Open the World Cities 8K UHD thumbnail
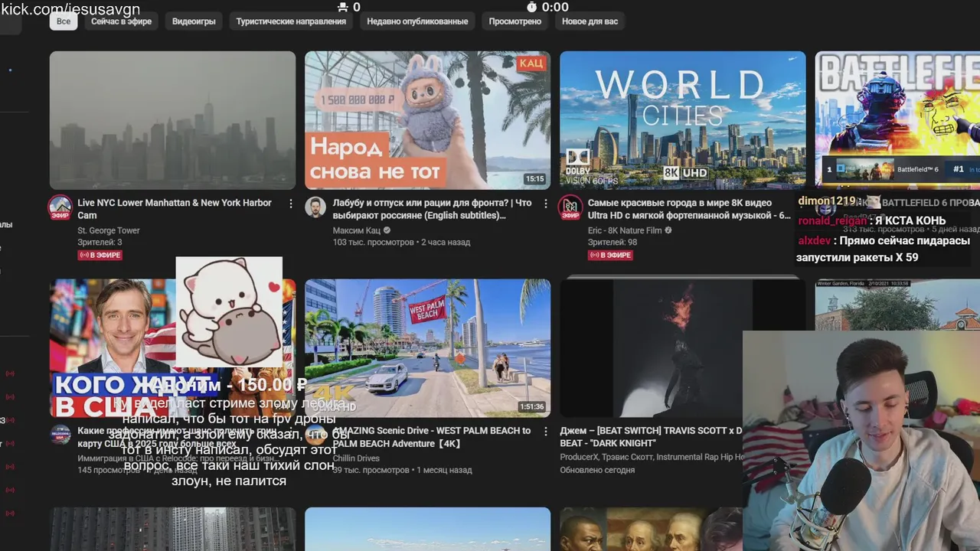This screenshot has height=551, width=980. (682, 120)
